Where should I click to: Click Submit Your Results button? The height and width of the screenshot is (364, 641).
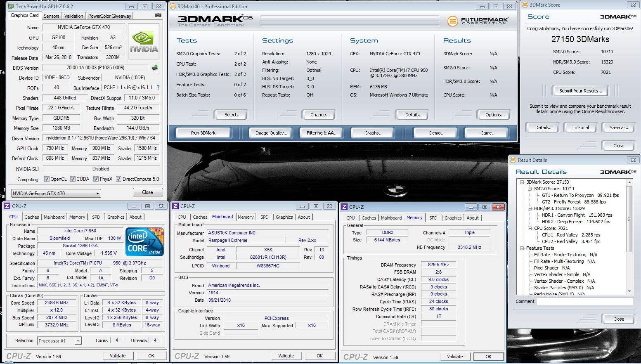click(580, 91)
